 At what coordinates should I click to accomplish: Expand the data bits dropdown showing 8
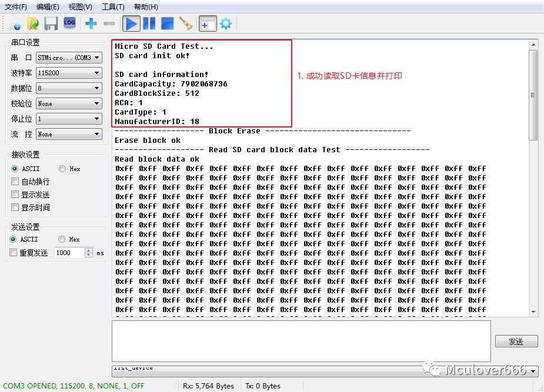pyautogui.click(x=69, y=88)
